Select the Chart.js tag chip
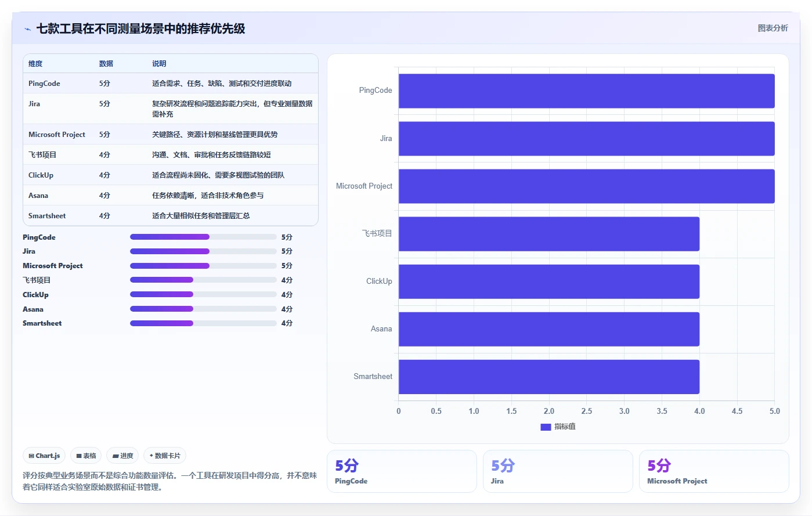The height and width of the screenshot is (516, 812). 44,456
